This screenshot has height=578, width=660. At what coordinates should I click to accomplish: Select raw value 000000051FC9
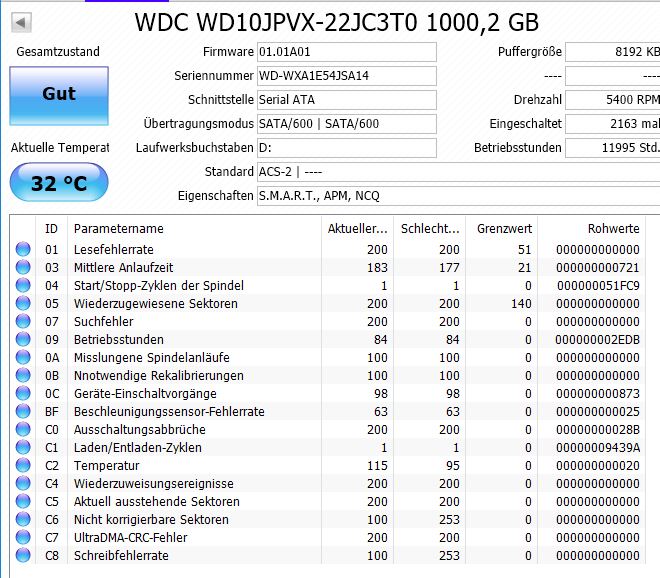click(x=598, y=286)
